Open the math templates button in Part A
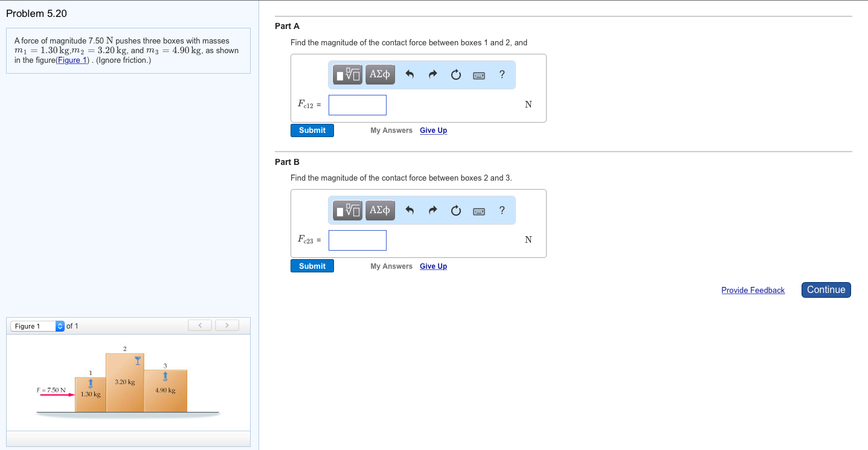Screen dimensions: 868x450 pyautogui.click(x=348, y=75)
